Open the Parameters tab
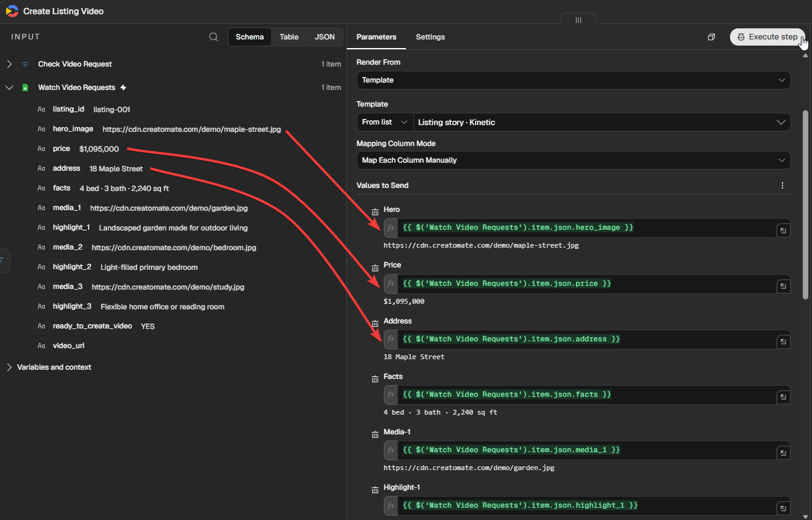Viewport: 812px width, 520px height. 376,37
